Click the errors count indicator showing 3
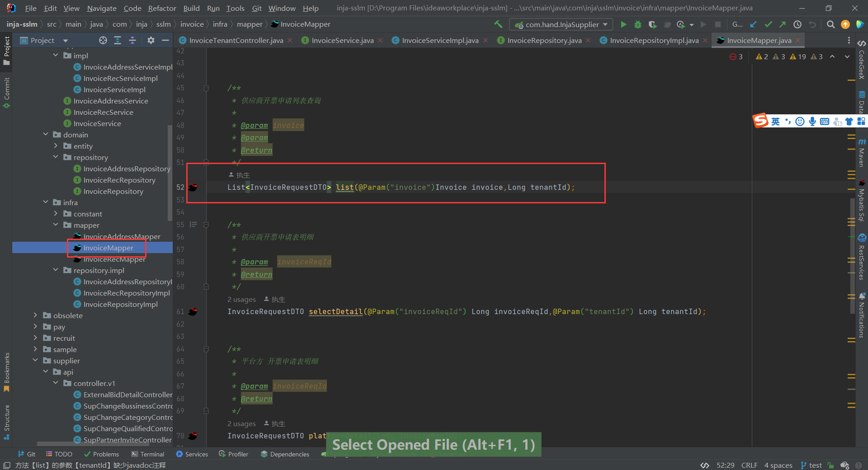868x470 pixels. click(x=736, y=56)
